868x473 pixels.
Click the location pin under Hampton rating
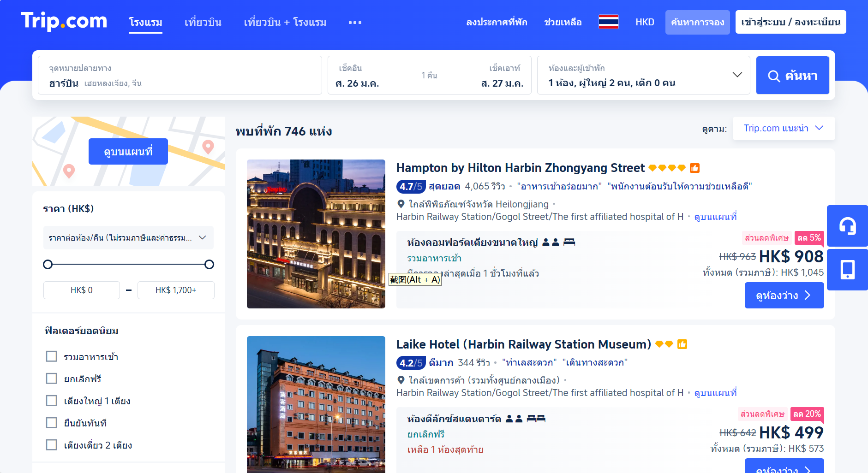point(401,204)
